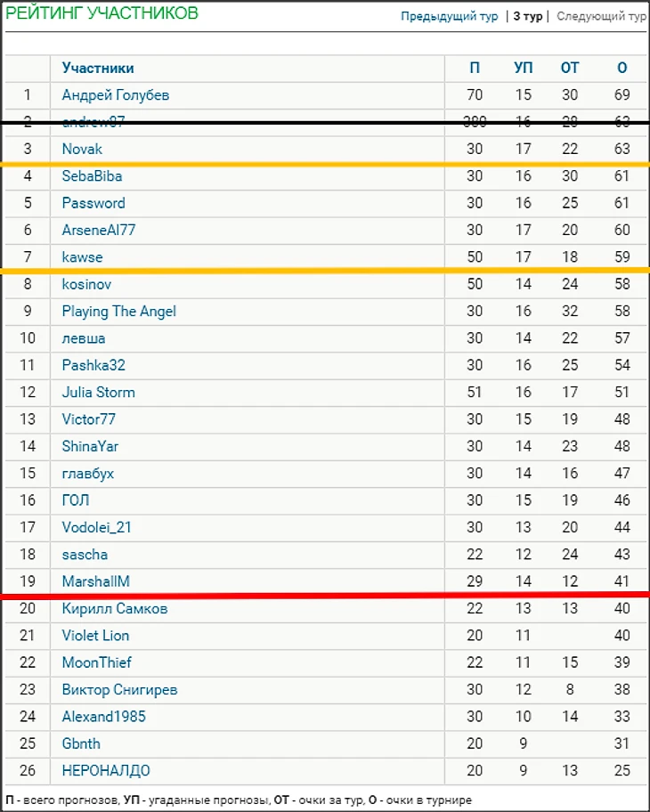The width and height of the screenshot is (650, 812).
Task: Open НЕРОНАЛДО participant profile
Action: pyautogui.click(x=106, y=770)
